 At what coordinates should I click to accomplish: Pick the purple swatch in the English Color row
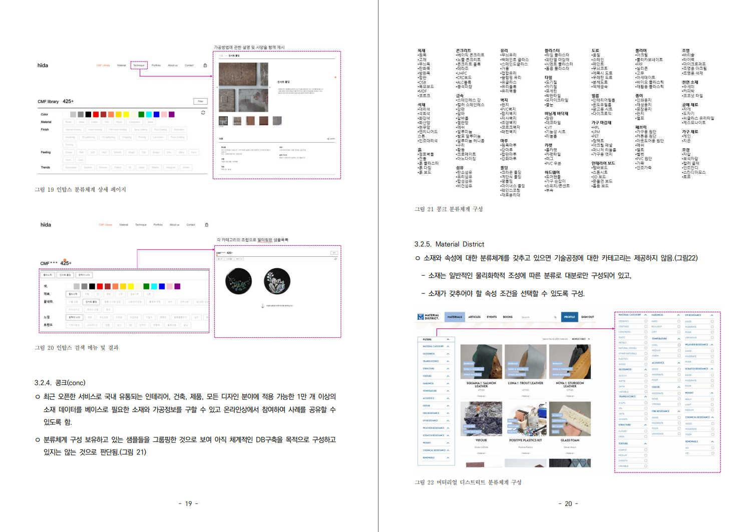click(x=172, y=115)
